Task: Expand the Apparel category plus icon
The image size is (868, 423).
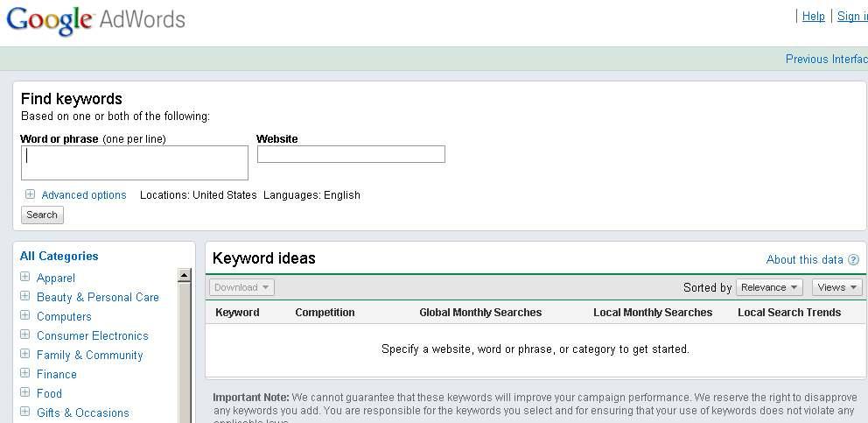Action: 25,278
